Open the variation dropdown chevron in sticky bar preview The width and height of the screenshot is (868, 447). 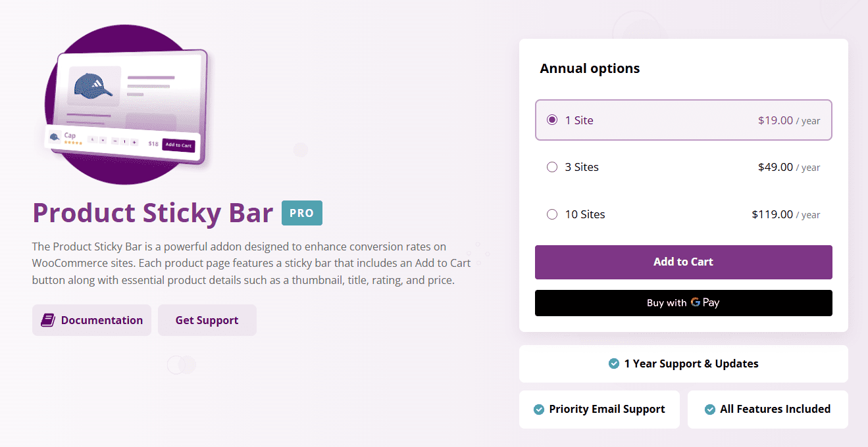103,141
